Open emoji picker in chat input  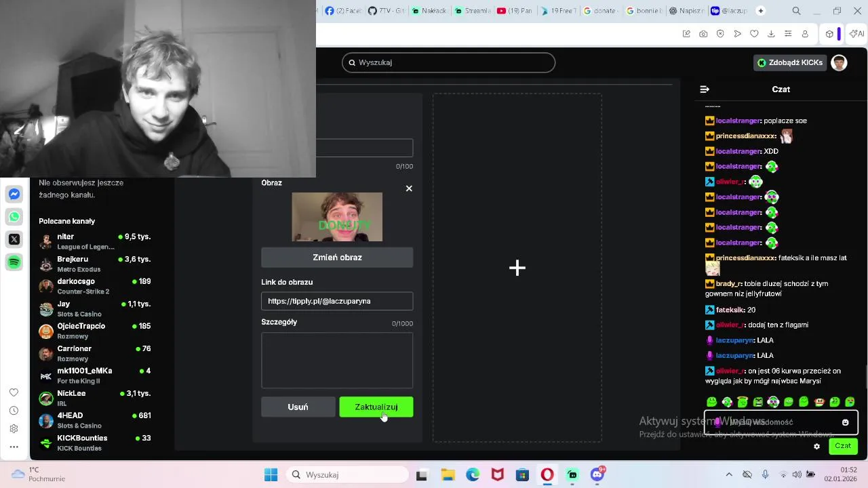point(845,422)
